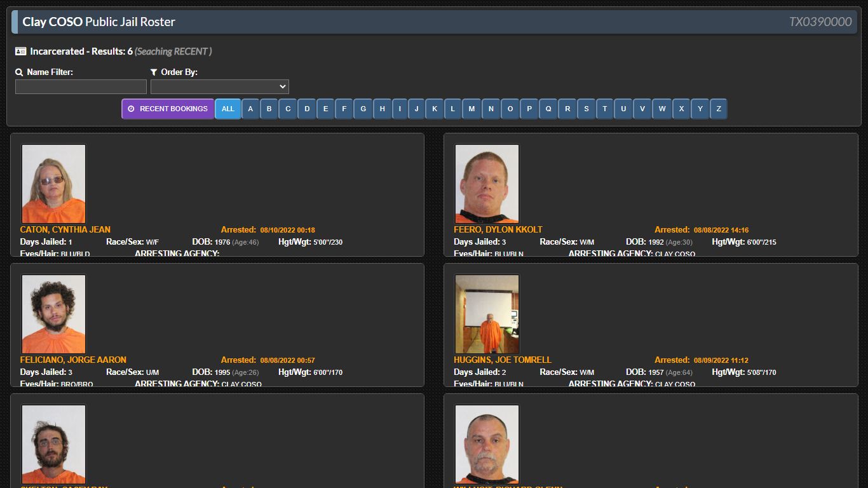Filter roster by letter F
The image size is (868, 488).
pos(344,109)
